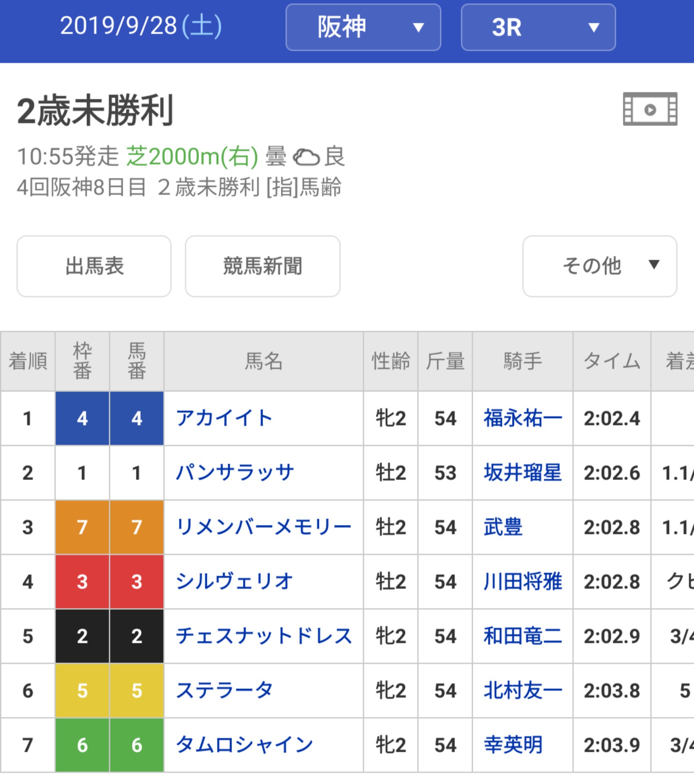View jockey 坂井瑠星 profile
Viewport: 694px width, 784px height.
coord(523,473)
